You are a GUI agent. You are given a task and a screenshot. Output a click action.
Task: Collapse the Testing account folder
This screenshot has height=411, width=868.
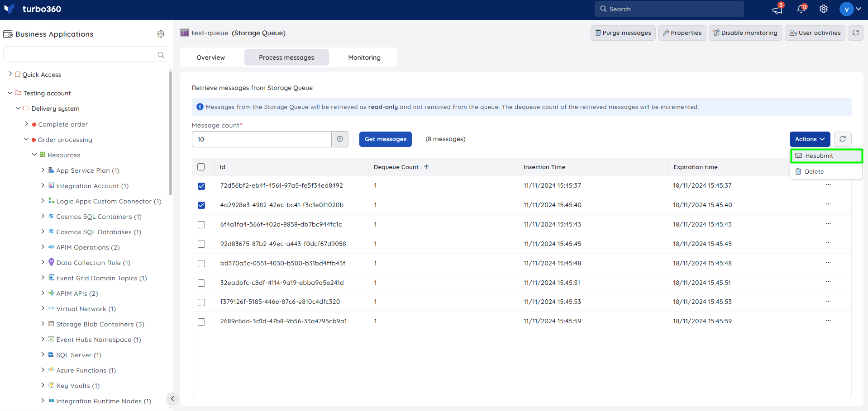click(10, 93)
